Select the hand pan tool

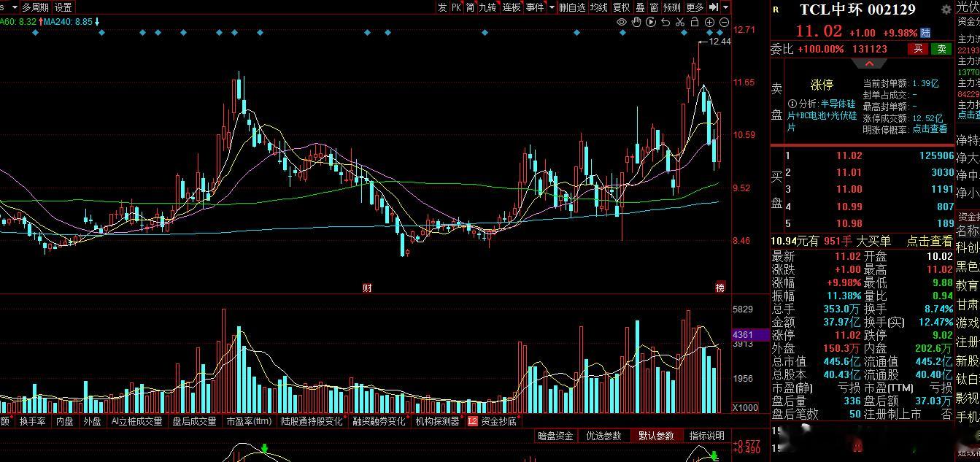tap(636, 22)
